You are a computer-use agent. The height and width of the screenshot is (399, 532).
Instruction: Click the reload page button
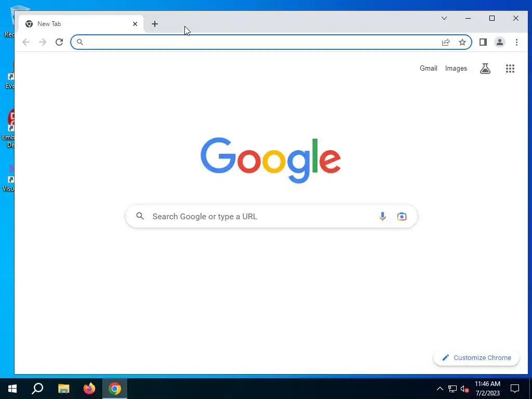click(x=59, y=42)
